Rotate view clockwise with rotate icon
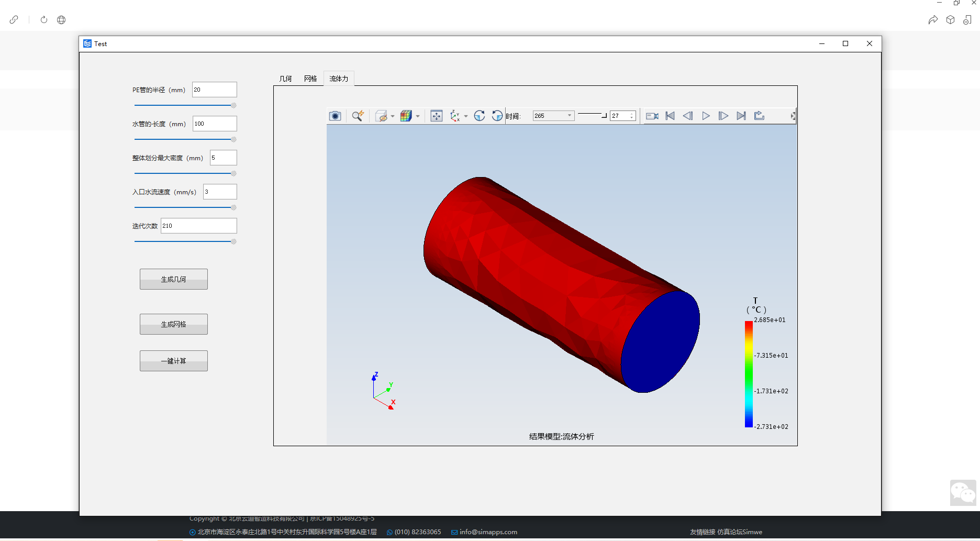The width and height of the screenshot is (980, 541). click(x=480, y=116)
